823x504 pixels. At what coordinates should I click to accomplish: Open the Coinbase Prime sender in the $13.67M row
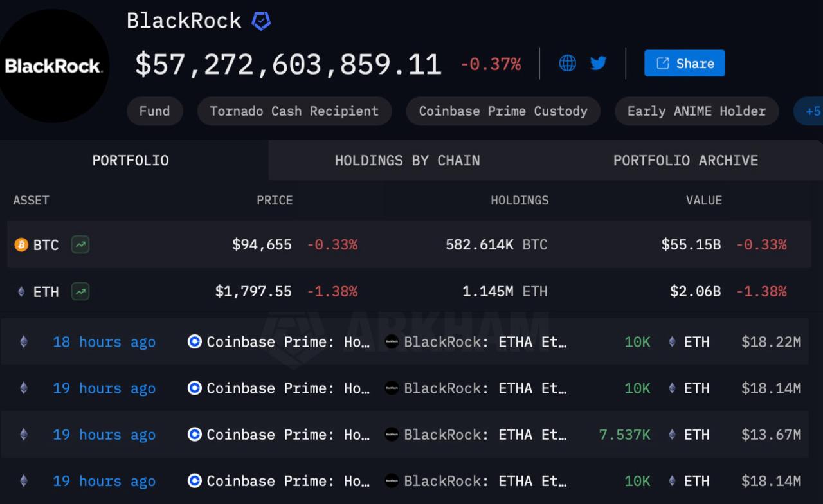pyautogui.click(x=288, y=435)
